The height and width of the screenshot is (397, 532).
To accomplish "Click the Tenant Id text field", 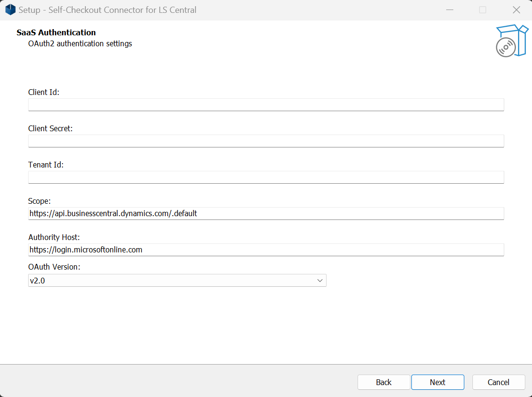I will [x=266, y=177].
